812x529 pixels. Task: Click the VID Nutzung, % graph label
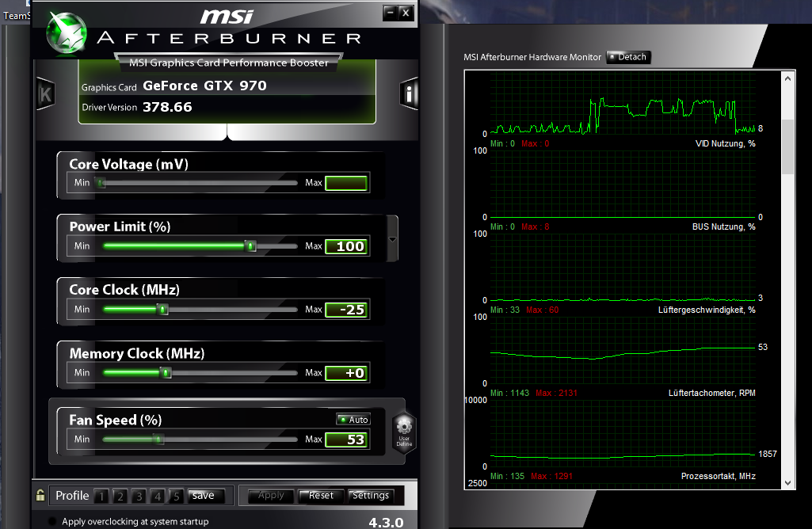point(725,143)
